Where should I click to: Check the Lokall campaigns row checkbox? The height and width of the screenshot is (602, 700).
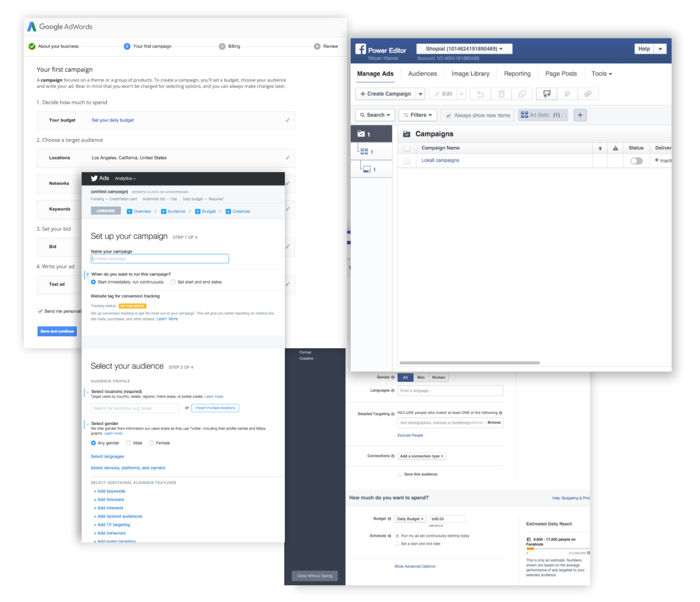pos(407,161)
